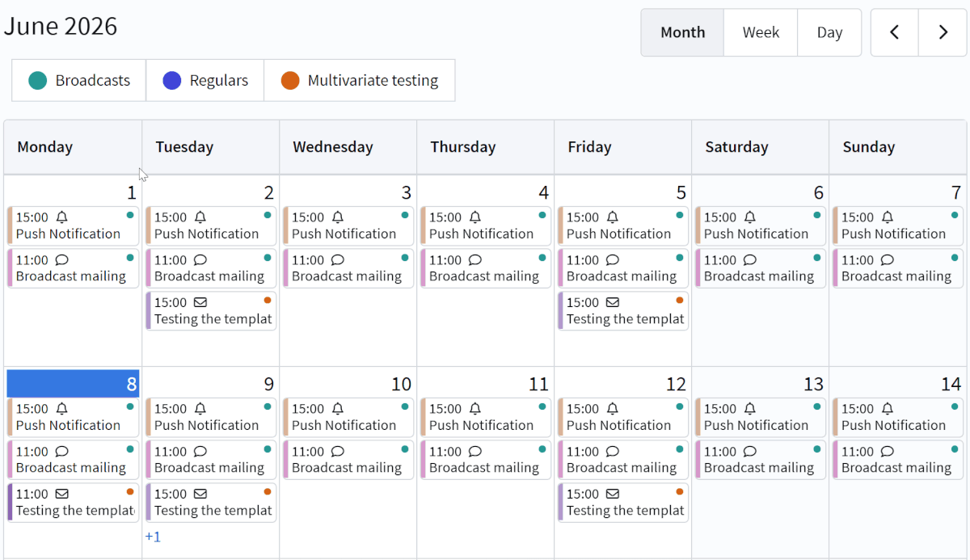Switch to Day view
This screenshot has height=560, width=970.
829,32
